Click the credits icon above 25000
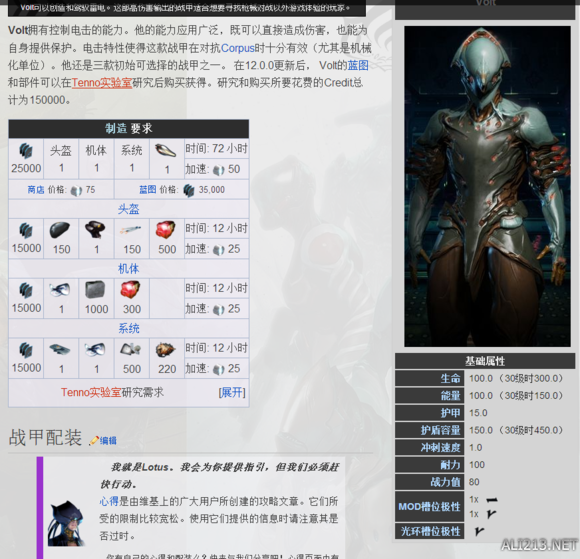This screenshot has height=559, width=580. tap(26, 151)
